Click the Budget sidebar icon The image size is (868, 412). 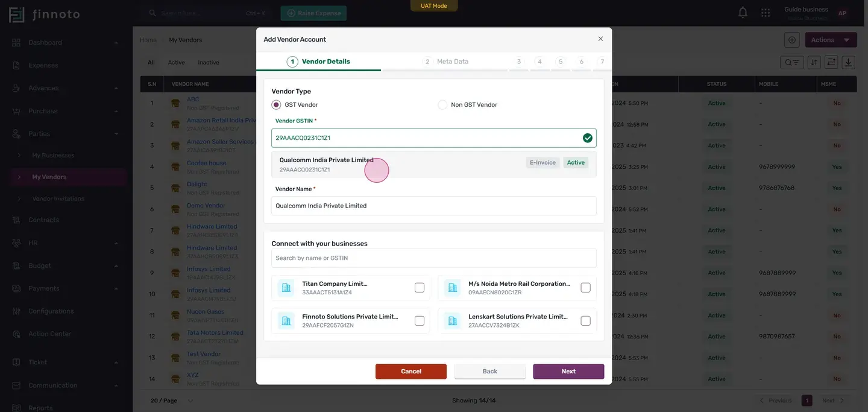17,266
